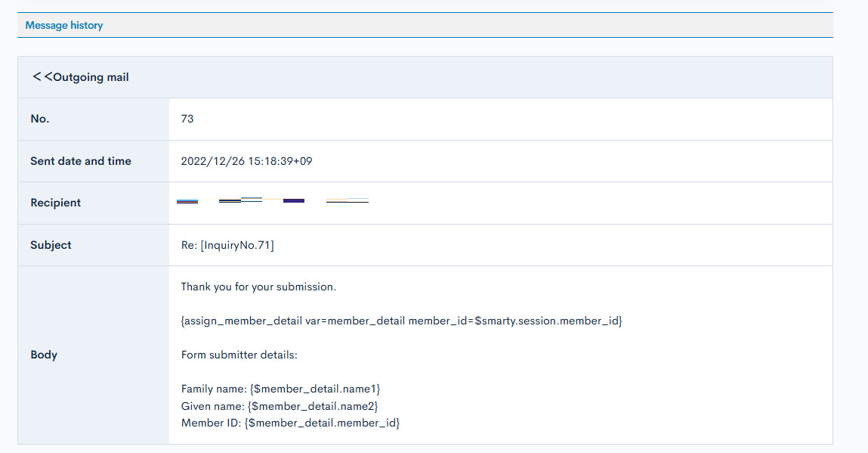
Task: Click the 'Given name:' label in body
Action: click(x=213, y=406)
